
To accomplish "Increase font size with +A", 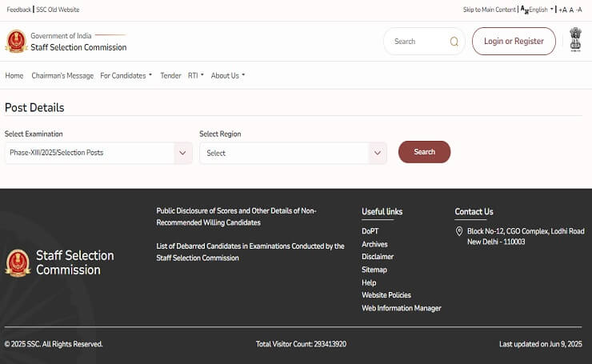I will (x=562, y=10).
